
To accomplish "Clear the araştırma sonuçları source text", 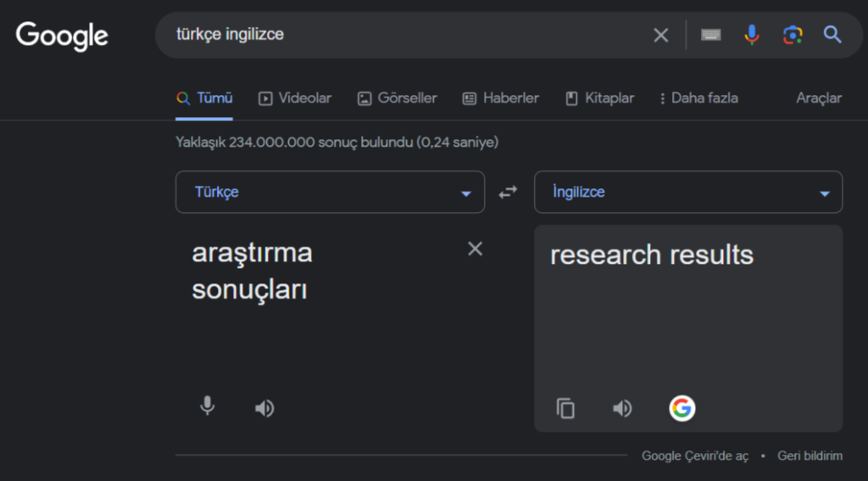I will 475,249.
